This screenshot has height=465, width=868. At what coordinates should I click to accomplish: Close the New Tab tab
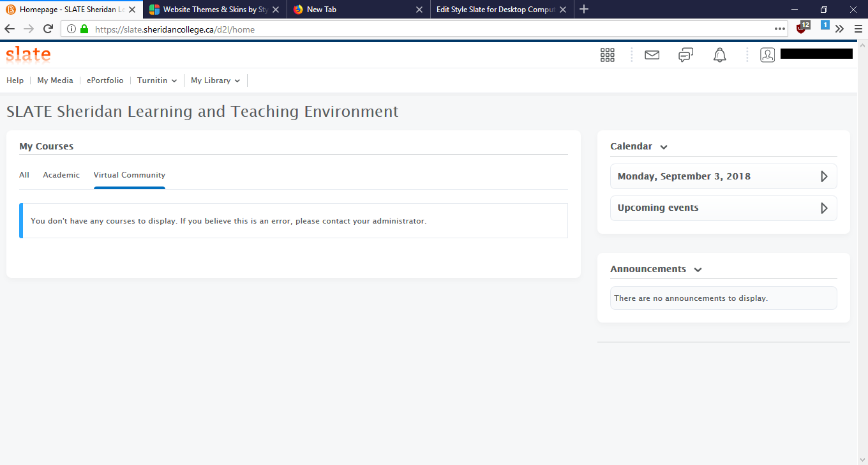point(419,10)
